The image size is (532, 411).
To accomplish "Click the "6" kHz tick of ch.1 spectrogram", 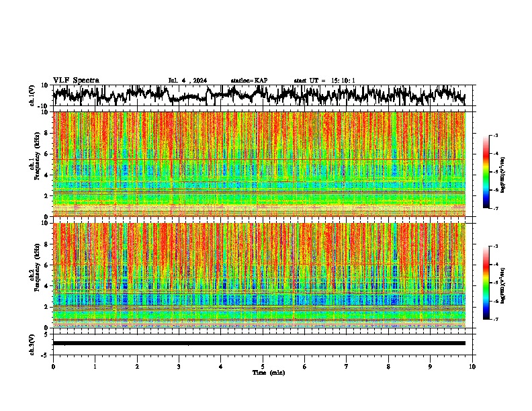I will coord(46,154).
